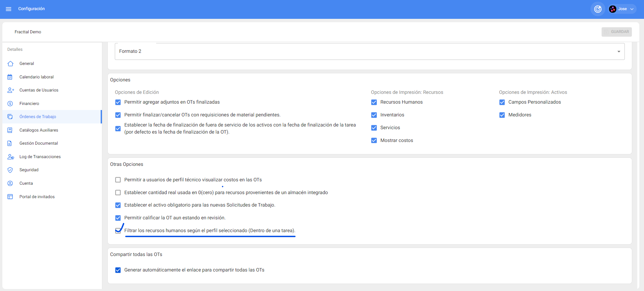The image size is (644, 291).
Task: Click the Seguridad shield icon
Action: [x=10, y=170]
